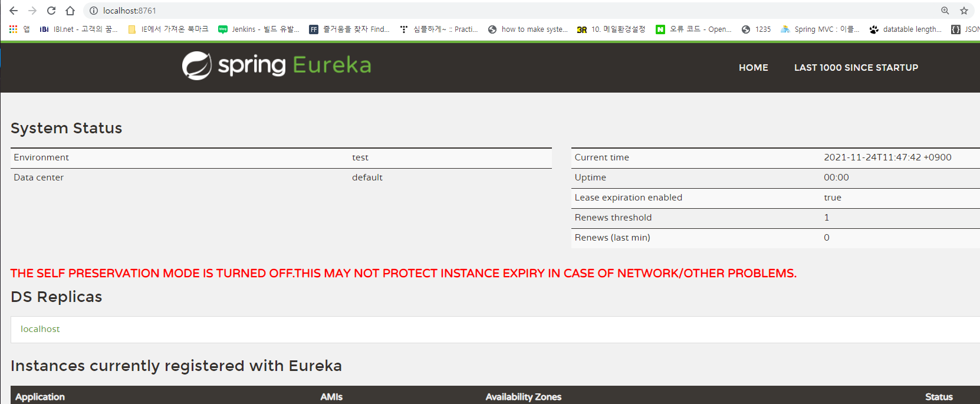Click the Application column header
Viewport: 980px width, 404px height.
click(40, 397)
